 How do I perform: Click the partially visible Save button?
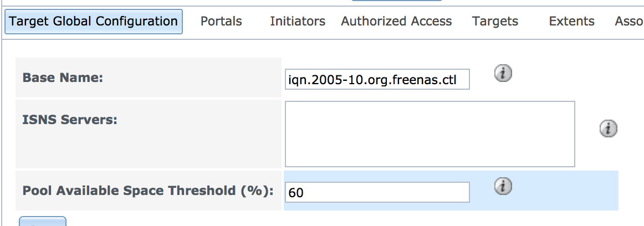[x=43, y=222]
